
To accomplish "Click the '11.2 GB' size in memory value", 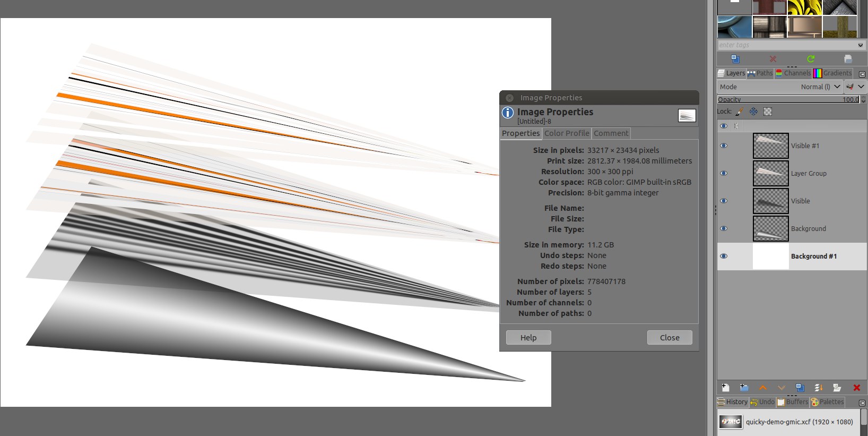I will point(601,245).
